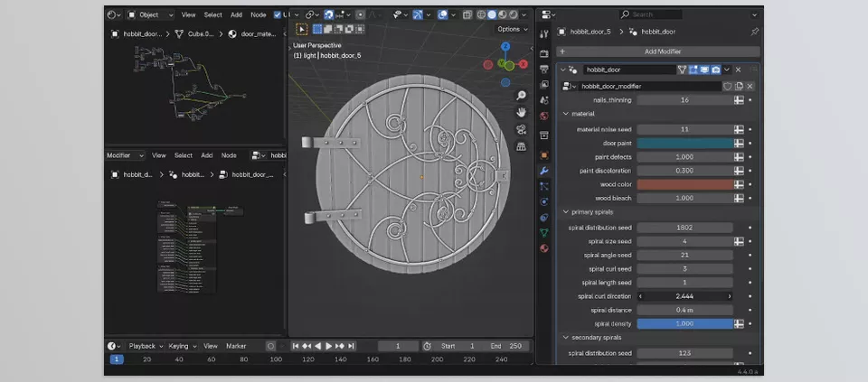Open the Playback dropdown
The image size is (868, 382).
[146, 346]
